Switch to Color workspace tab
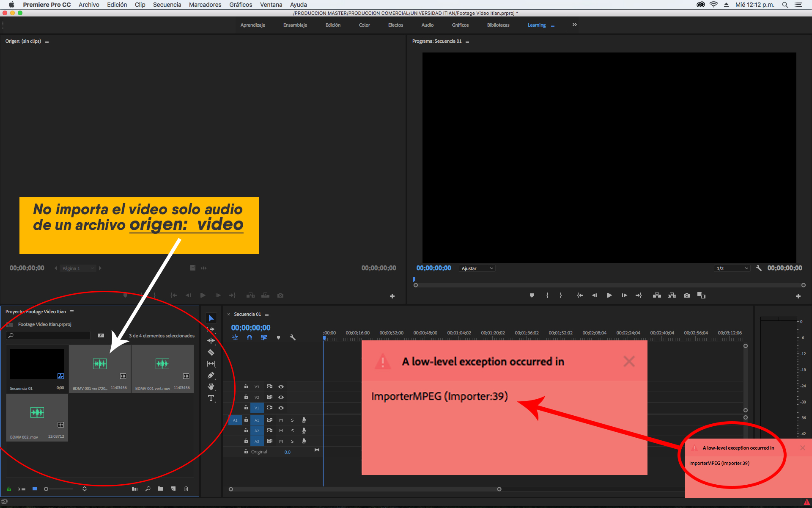Screen dimensions: 812x508 click(364, 25)
